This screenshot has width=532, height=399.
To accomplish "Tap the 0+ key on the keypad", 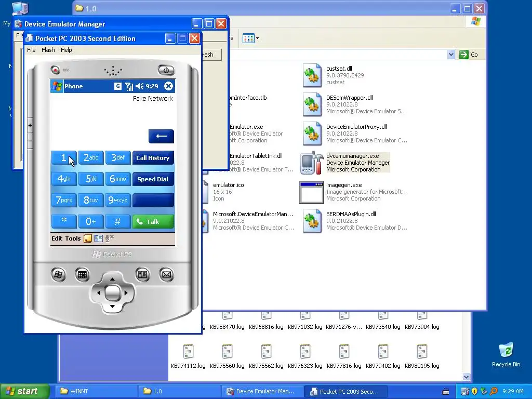I will 91,221.
